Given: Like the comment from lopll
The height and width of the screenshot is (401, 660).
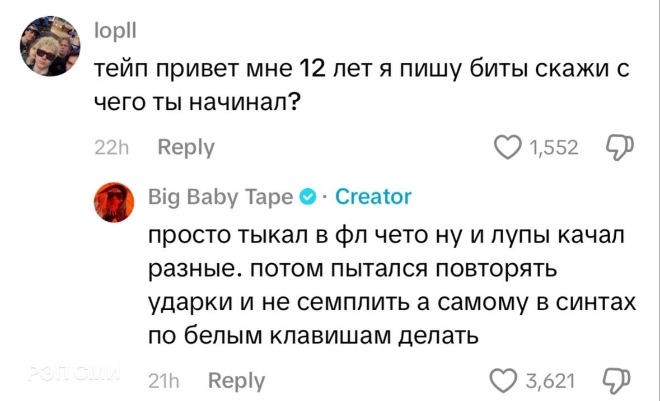Looking at the screenshot, I should 509,148.
